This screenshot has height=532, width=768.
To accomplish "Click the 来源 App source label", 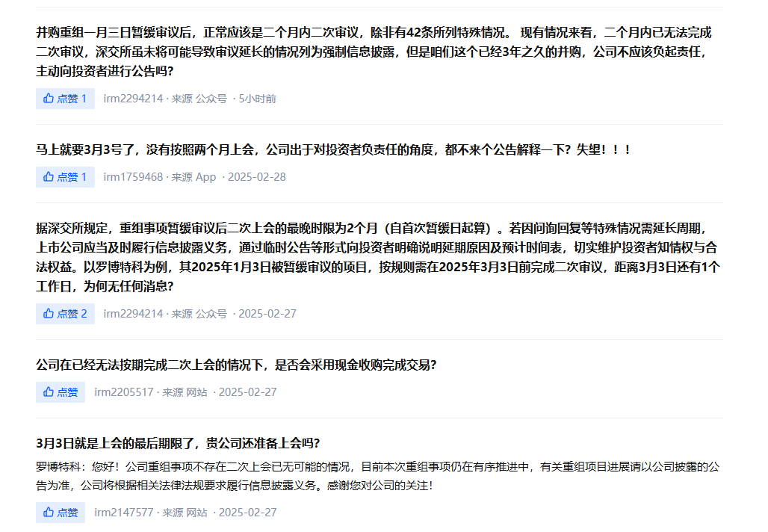I will [193, 177].
